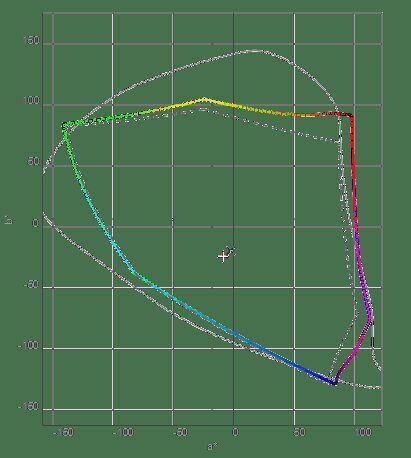Viewport: 411px width, 458px height.
Task: Click the 0 tick label on the vertical axis
Action: point(35,223)
